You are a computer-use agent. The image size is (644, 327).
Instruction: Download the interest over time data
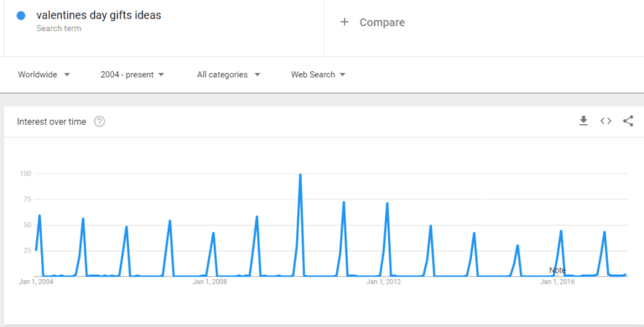point(584,121)
